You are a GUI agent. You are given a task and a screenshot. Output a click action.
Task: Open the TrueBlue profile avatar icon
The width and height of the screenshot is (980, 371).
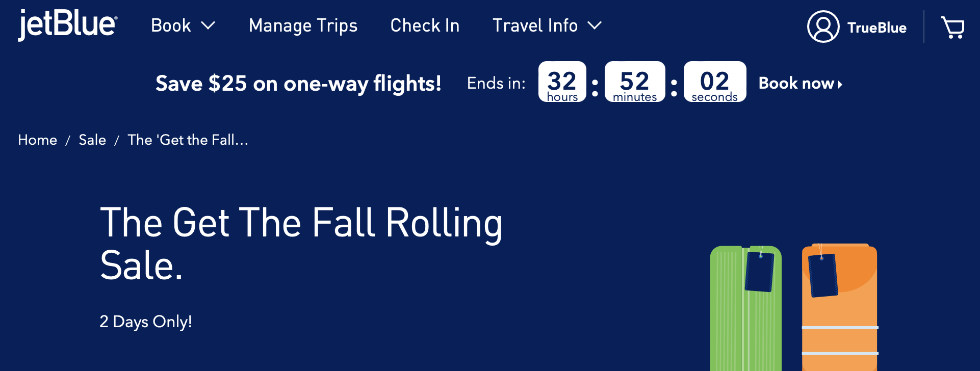click(823, 27)
